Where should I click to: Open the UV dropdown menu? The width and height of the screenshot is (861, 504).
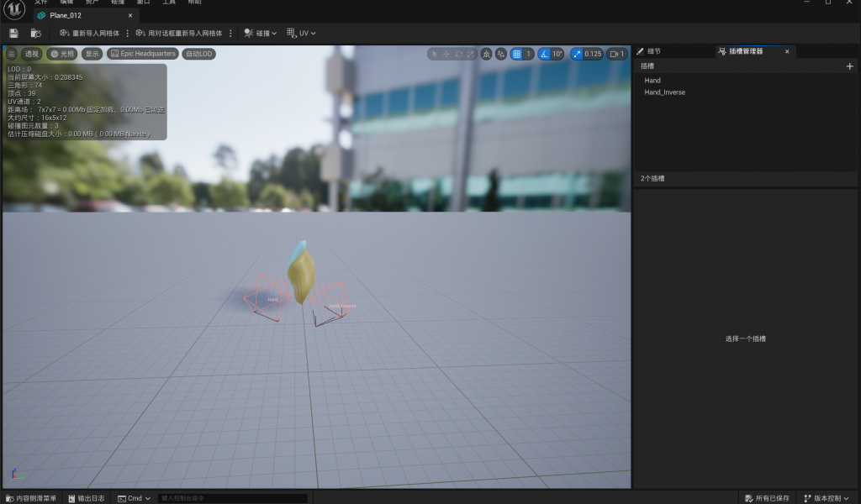coord(302,33)
